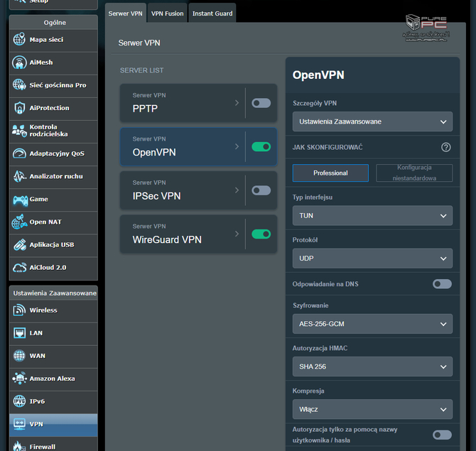Open Autoryzacja HMAC SHA 256 dropdown

[x=372, y=366]
